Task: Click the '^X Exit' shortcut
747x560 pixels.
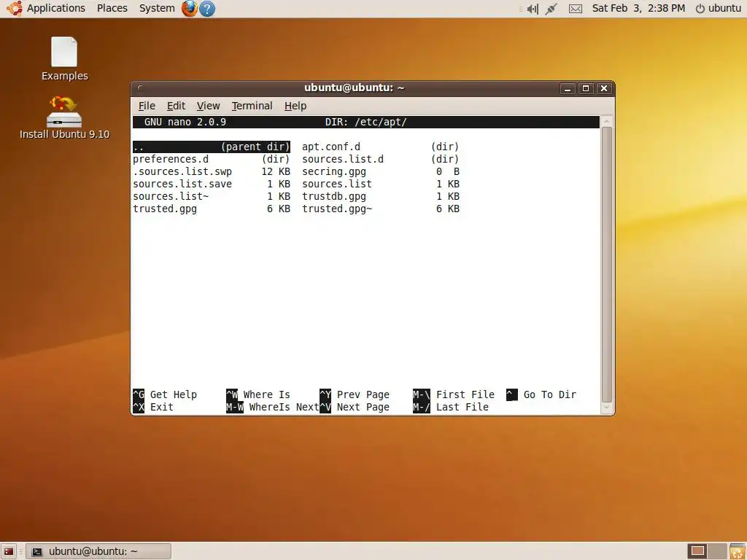Action: [153, 407]
